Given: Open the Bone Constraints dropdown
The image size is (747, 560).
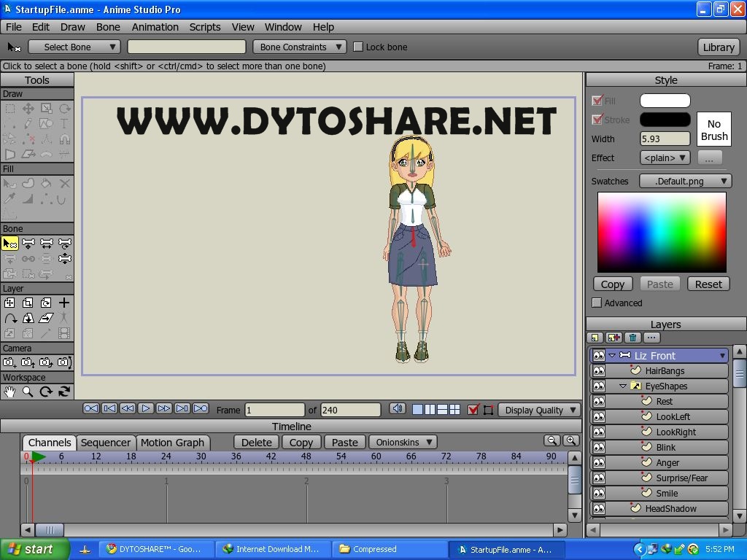Looking at the screenshot, I should (299, 47).
